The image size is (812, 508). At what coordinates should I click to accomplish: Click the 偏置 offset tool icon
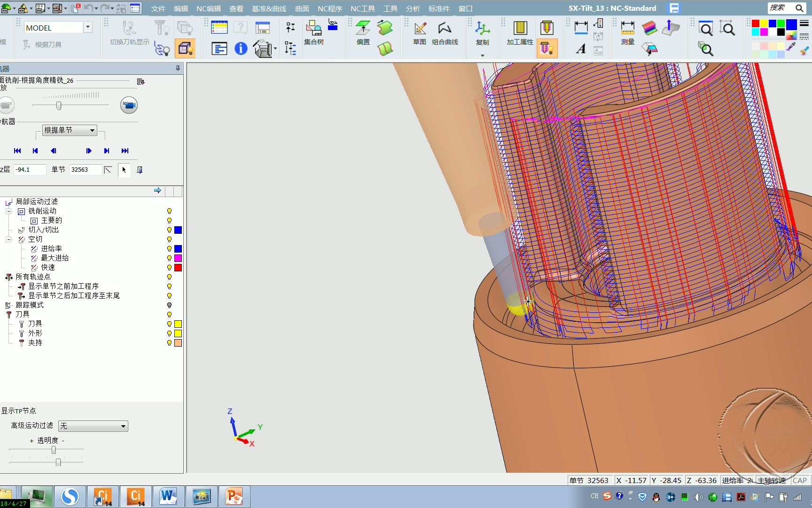tap(362, 29)
